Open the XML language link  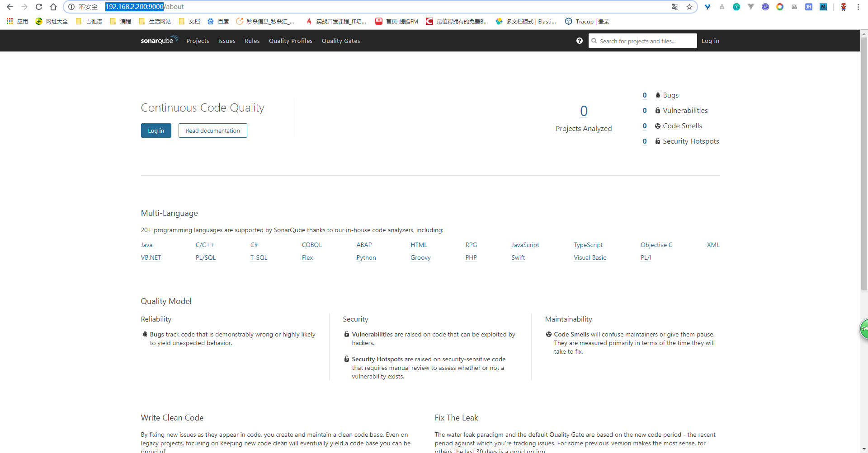tap(713, 245)
